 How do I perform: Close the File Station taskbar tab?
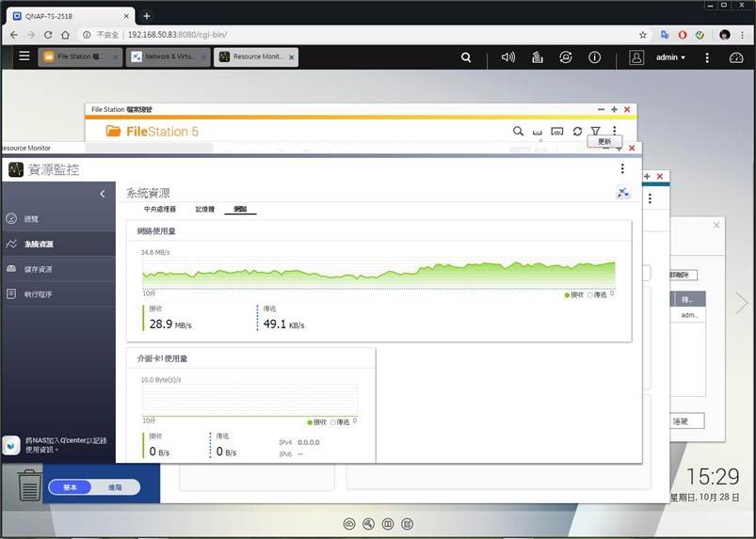coord(116,57)
